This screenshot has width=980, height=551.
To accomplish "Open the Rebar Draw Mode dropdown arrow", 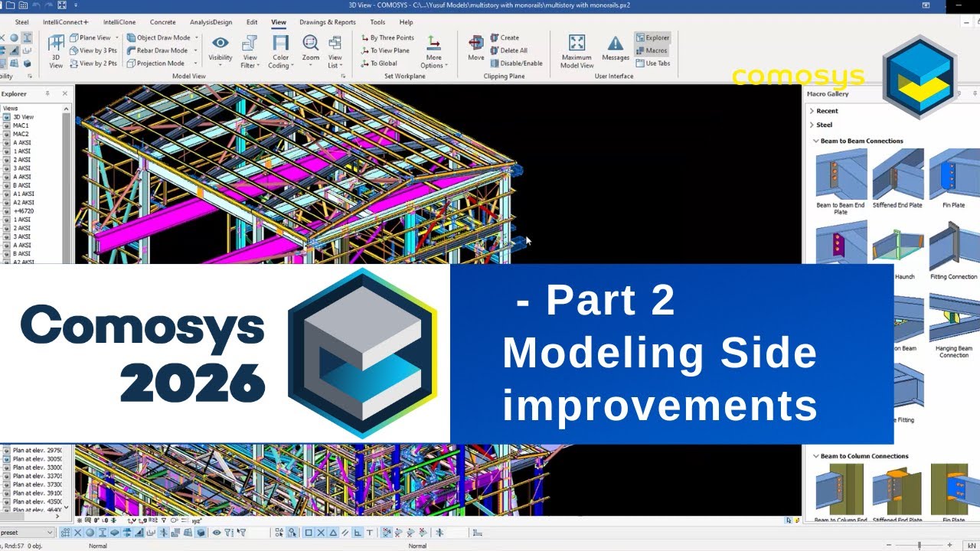I will (x=196, y=51).
